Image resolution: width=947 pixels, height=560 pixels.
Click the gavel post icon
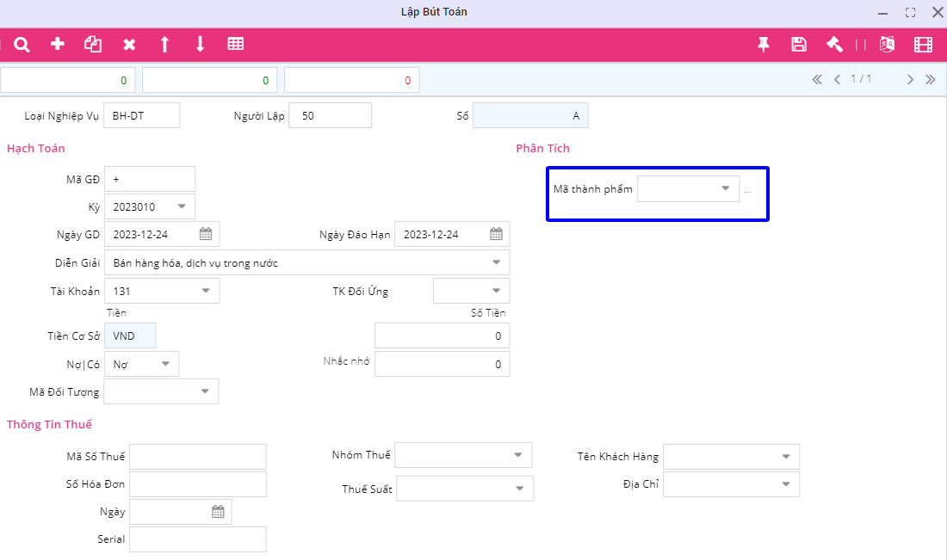click(834, 45)
